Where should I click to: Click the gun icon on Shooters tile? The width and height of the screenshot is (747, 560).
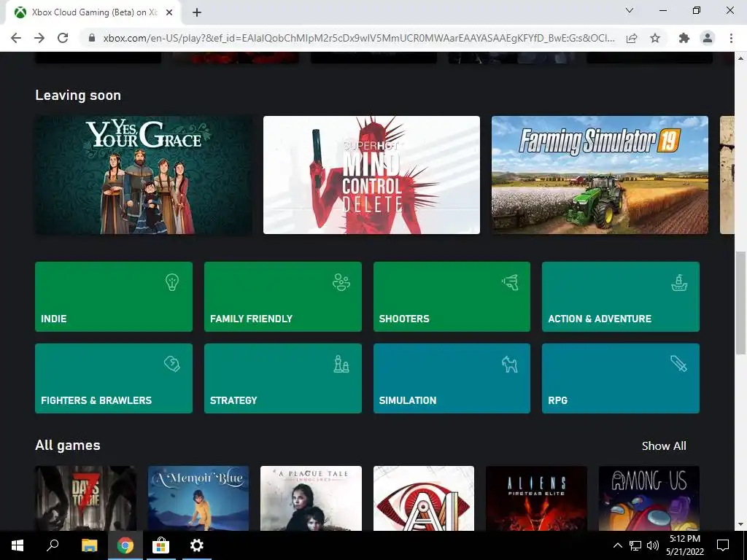pyautogui.click(x=510, y=282)
